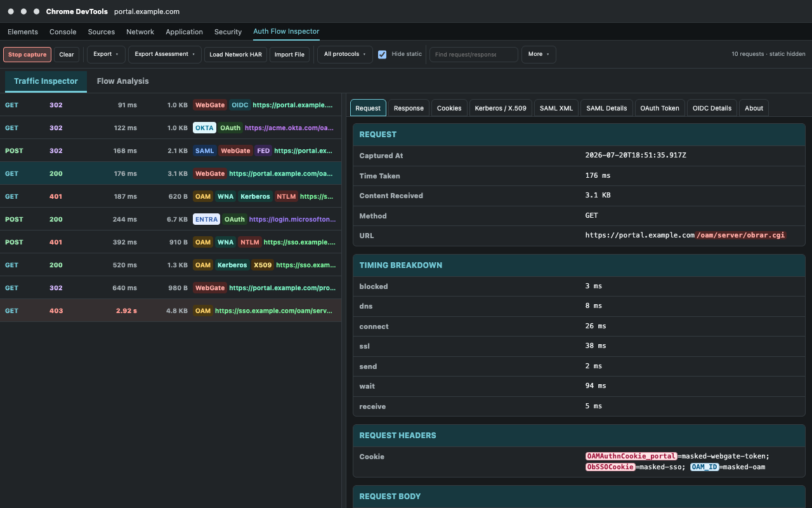The height and width of the screenshot is (508, 812).
Task: Open the Network DevTools tab
Action: pos(140,32)
